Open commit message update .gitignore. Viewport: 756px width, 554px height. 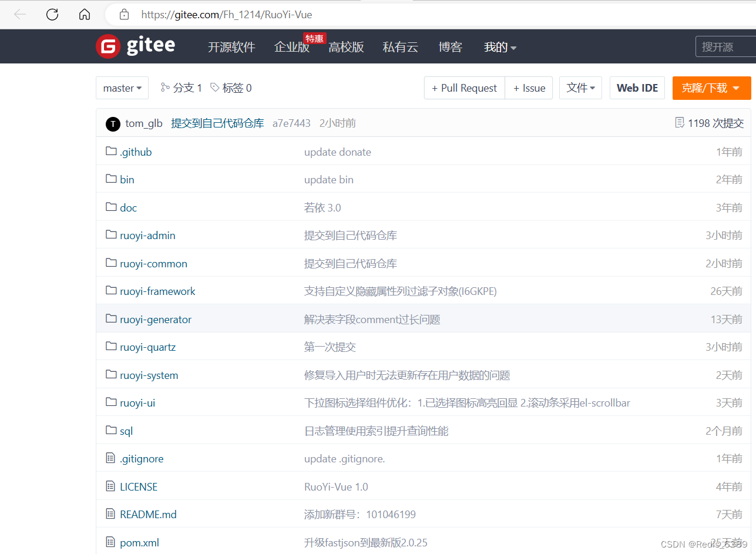[x=345, y=458]
